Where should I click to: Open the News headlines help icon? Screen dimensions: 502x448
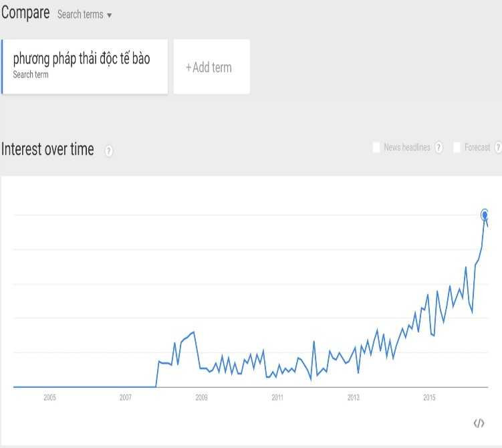click(438, 148)
